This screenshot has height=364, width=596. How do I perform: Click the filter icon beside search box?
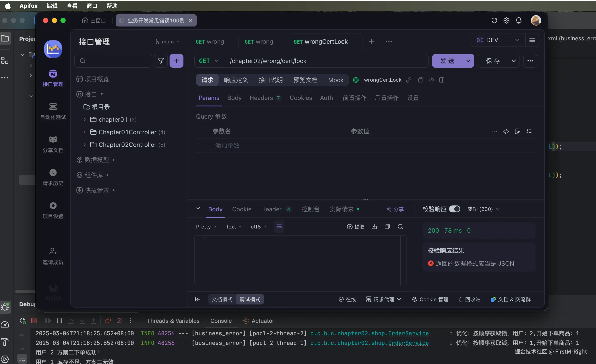161,61
